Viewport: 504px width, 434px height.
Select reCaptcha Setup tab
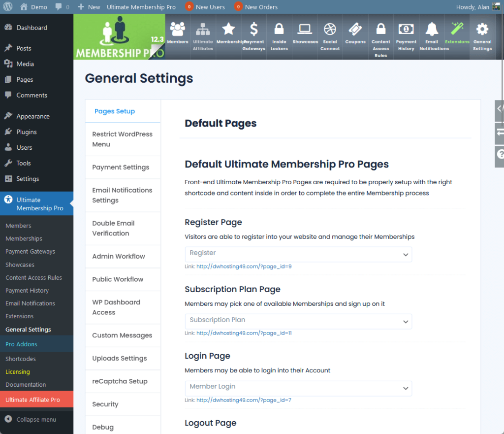[123, 381]
